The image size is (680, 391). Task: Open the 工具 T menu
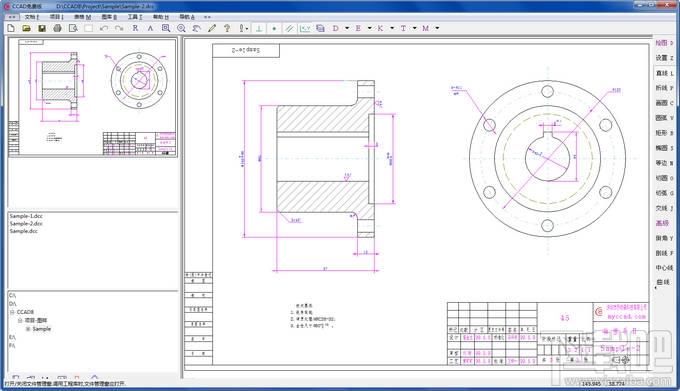coord(135,17)
